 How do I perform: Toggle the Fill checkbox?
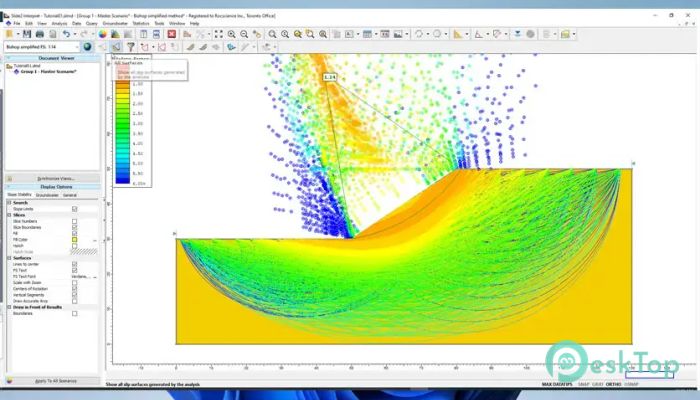[x=75, y=233]
